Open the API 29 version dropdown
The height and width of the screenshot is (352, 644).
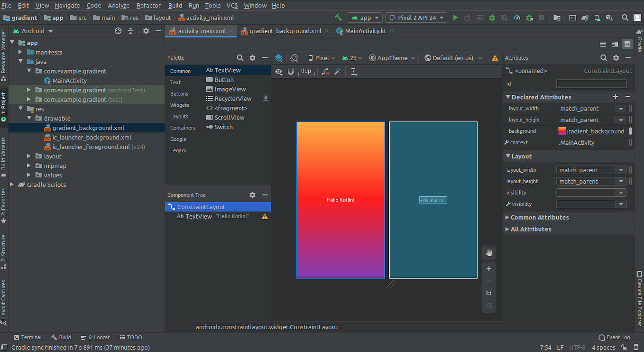point(352,57)
